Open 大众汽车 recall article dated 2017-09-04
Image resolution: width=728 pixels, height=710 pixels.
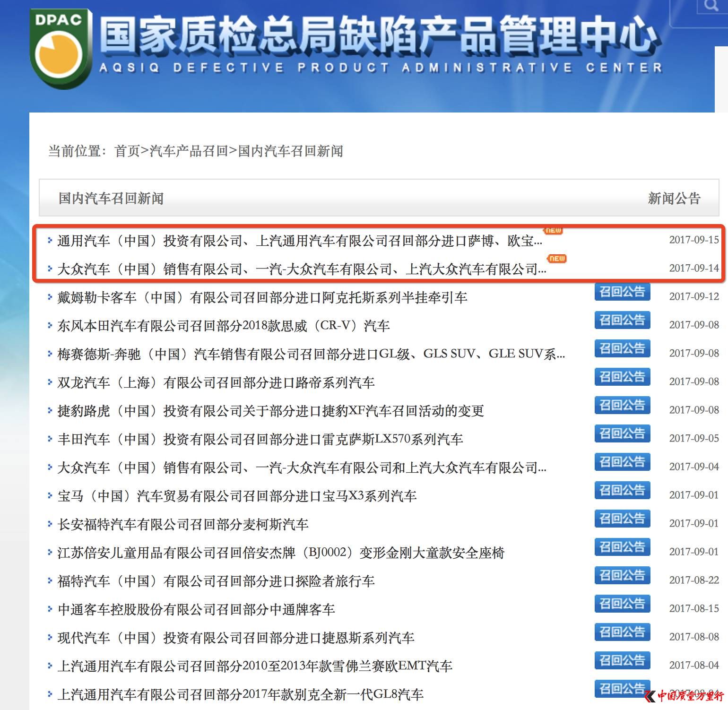click(x=302, y=468)
